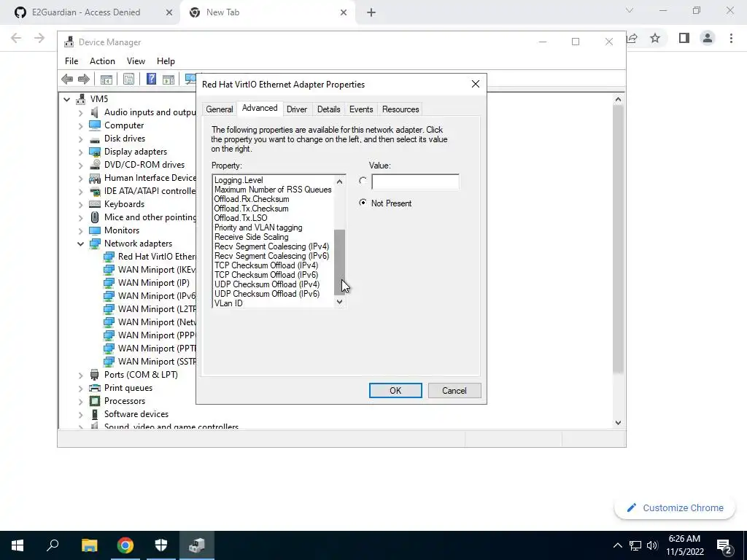The width and height of the screenshot is (747, 560).
Task: Open taskbar search magnifier
Action: 53,545
